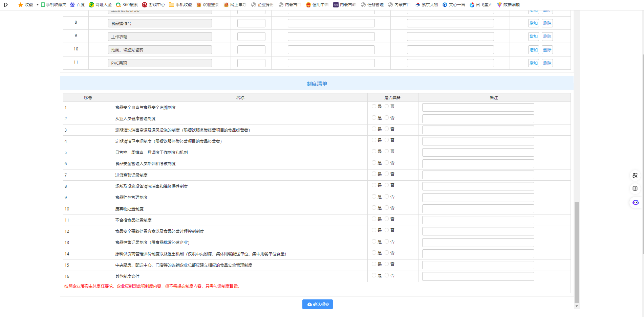Open the 文心一言 bookmark
Viewport: 644px width, 317px height.
(x=454, y=5)
